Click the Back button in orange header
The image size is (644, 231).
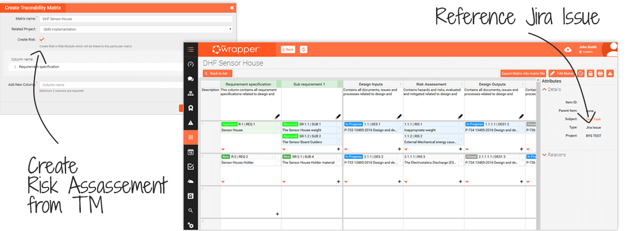[x=288, y=49]
